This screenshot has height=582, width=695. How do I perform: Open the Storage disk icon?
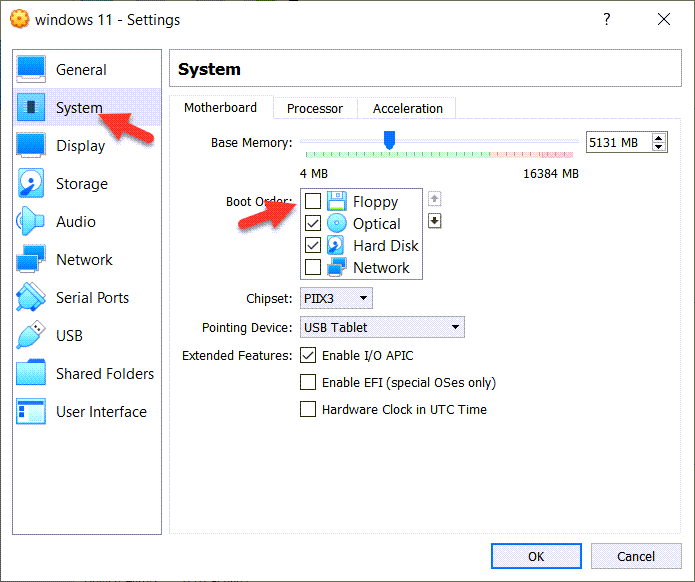pyautogui.click(x=31, y=184)
